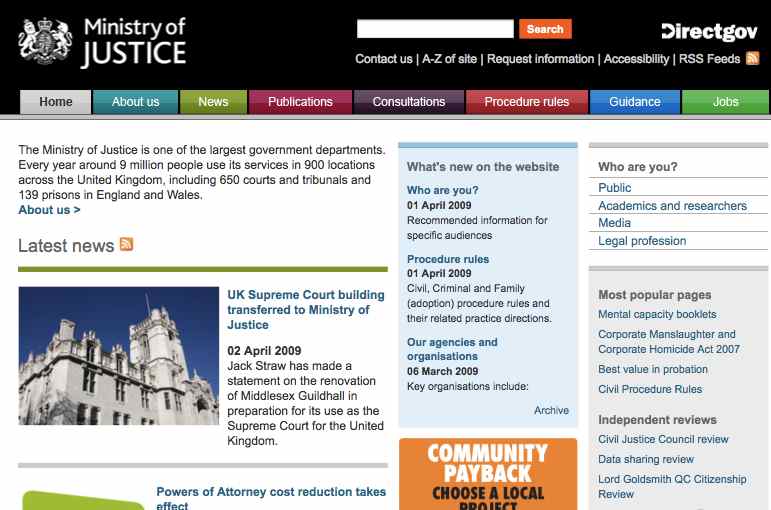This screenshot has height=510, width=771.
Task: Click the '02 April 2009' news date
Action: click(x=264, y=351)
